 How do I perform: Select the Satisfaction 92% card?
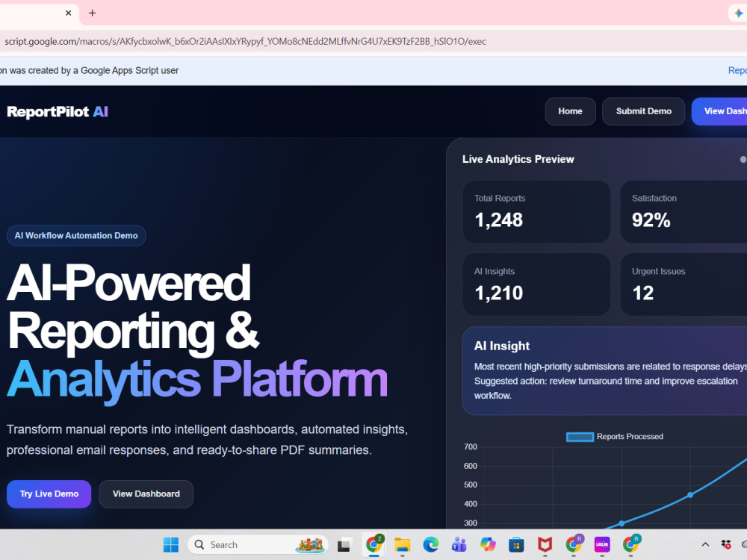point(684,211)
